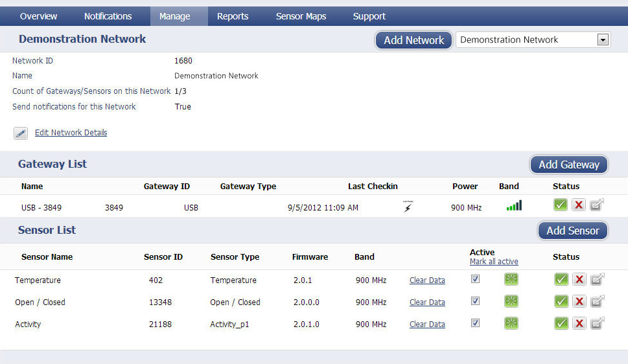Viewport: 628px width, 364px height.
Task: Click the Add Sensor button
Action: pyautogui.click(x=573, y=231)
